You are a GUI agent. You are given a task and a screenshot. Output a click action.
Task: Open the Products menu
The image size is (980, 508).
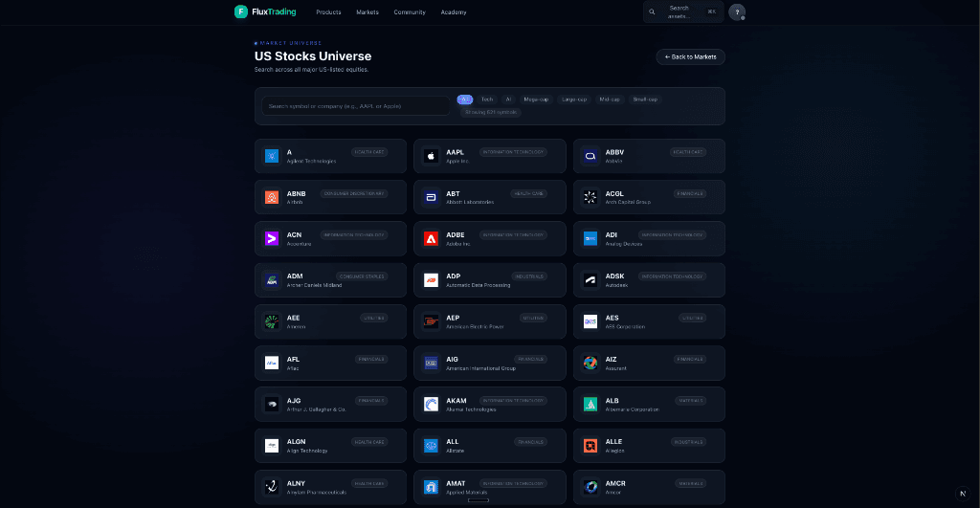point(328,12)
